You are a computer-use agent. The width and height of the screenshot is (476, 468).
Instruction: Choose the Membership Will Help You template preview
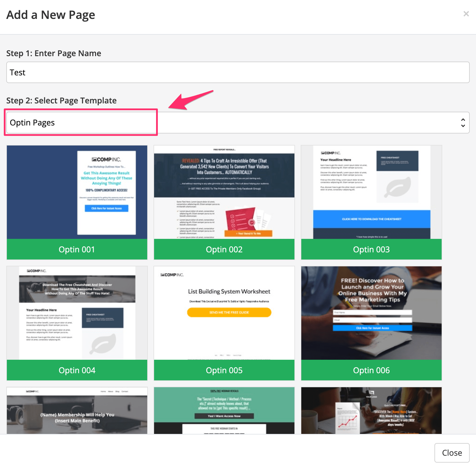(77, 410)
